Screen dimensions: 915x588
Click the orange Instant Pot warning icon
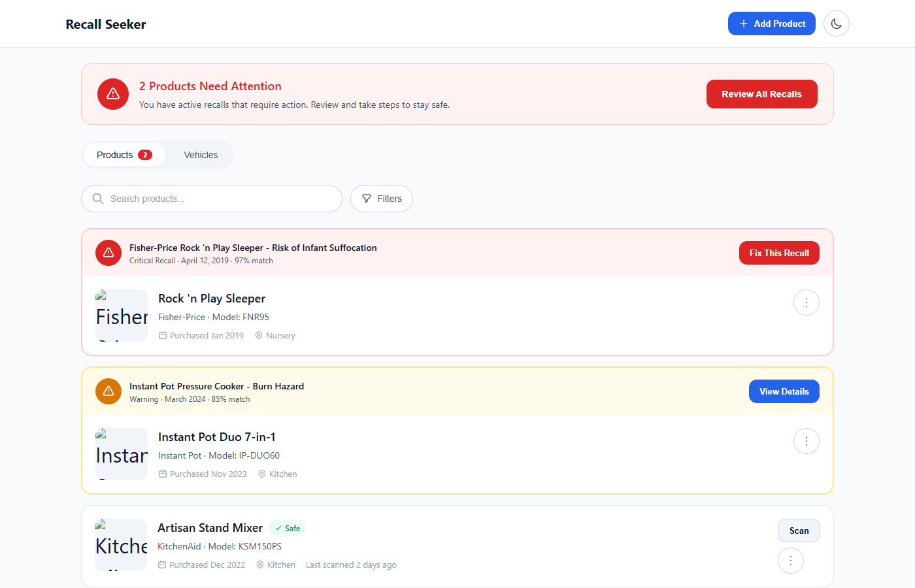tap(108, 391)
